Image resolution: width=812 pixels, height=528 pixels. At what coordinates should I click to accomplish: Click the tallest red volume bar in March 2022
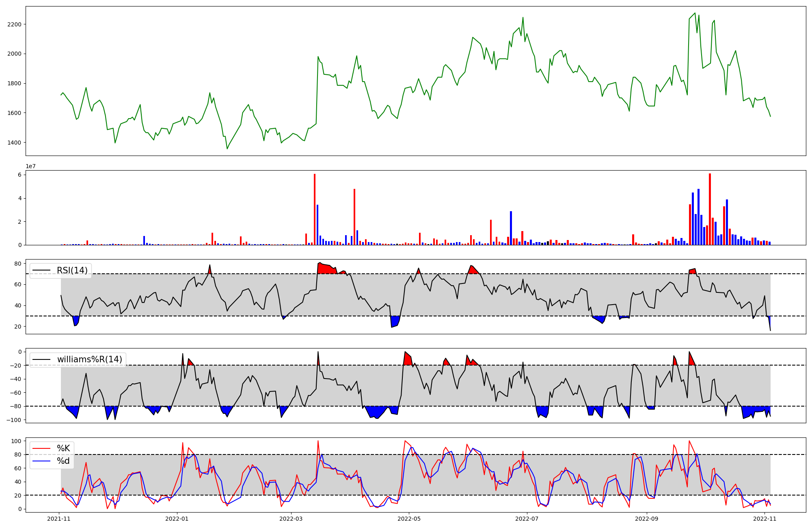coord(315,209)
